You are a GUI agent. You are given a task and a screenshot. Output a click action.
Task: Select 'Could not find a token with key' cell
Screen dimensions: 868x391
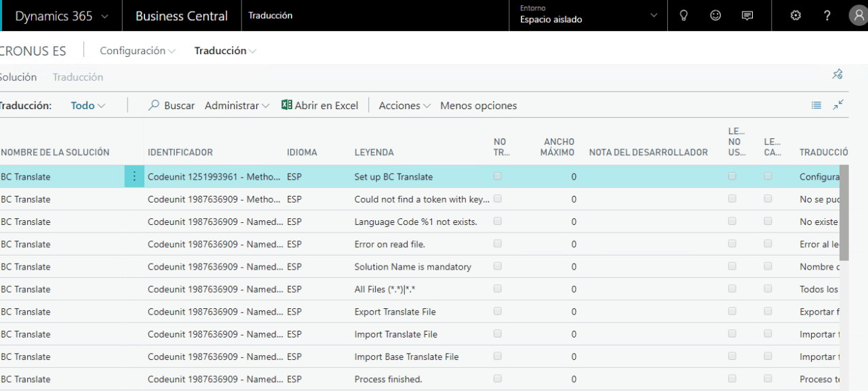[422, 199]
